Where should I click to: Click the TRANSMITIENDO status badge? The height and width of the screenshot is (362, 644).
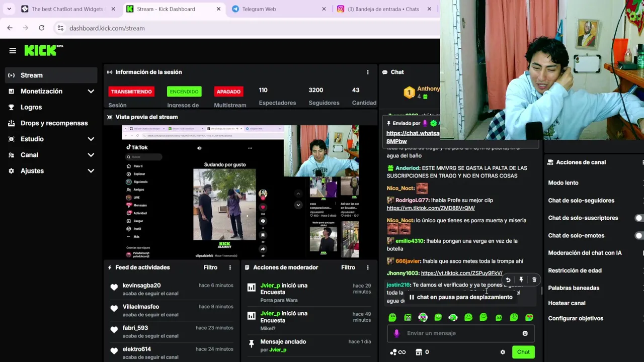[x=131, y=92]
